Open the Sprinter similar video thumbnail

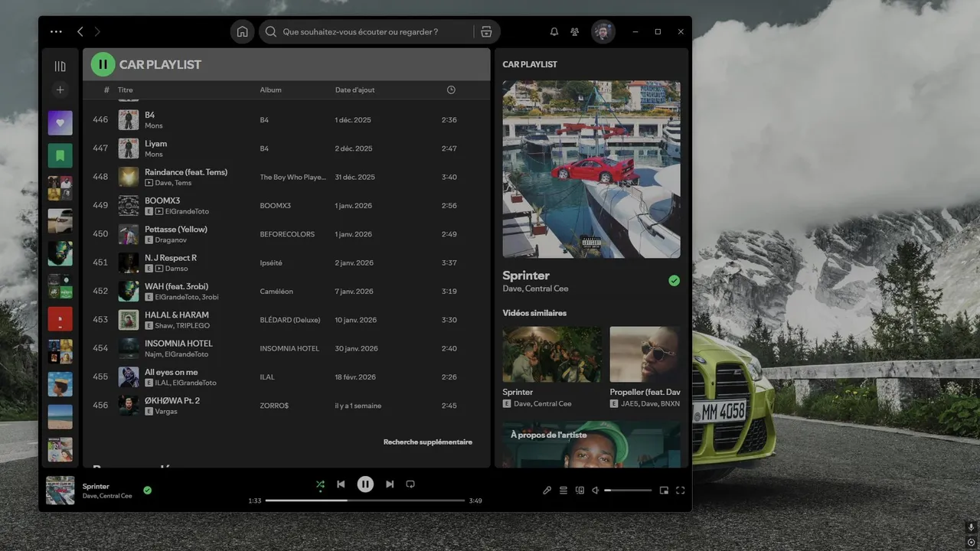(552, 354)
